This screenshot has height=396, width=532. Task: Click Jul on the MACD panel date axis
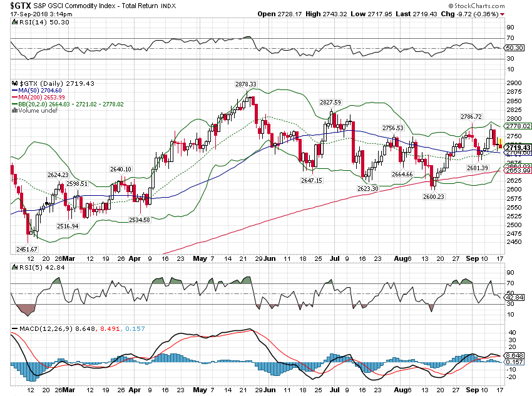pyautogui.click(x=335, y=390)
